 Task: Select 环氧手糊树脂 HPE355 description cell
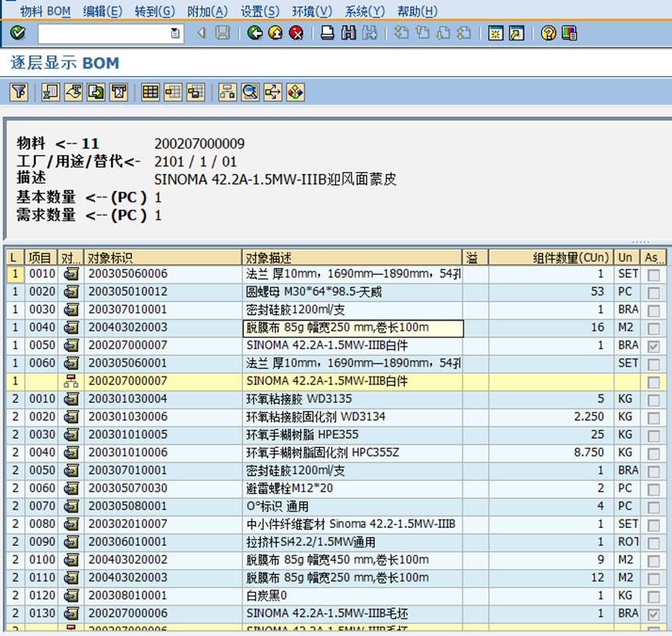pyautogui.click(x=352, y=435)
